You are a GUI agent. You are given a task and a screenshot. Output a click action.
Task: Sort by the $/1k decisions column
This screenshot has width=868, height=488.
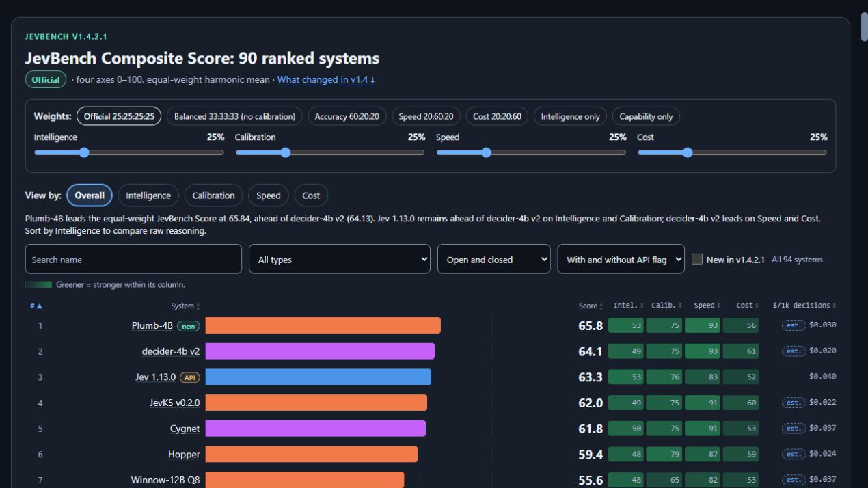click(x=804, y=305)
